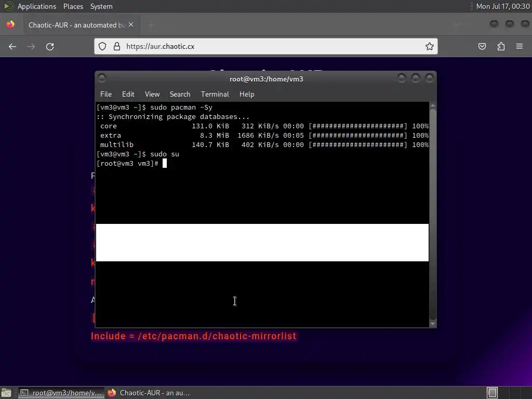Click the 'Include = /etc/pacman.d/chaotic-mirrorlist' text
Image resolution: width=532 pixels, height=399 pixels.
point(193,336)
